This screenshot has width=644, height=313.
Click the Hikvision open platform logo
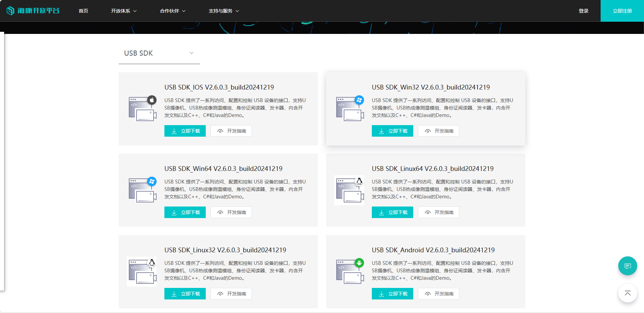33,11
